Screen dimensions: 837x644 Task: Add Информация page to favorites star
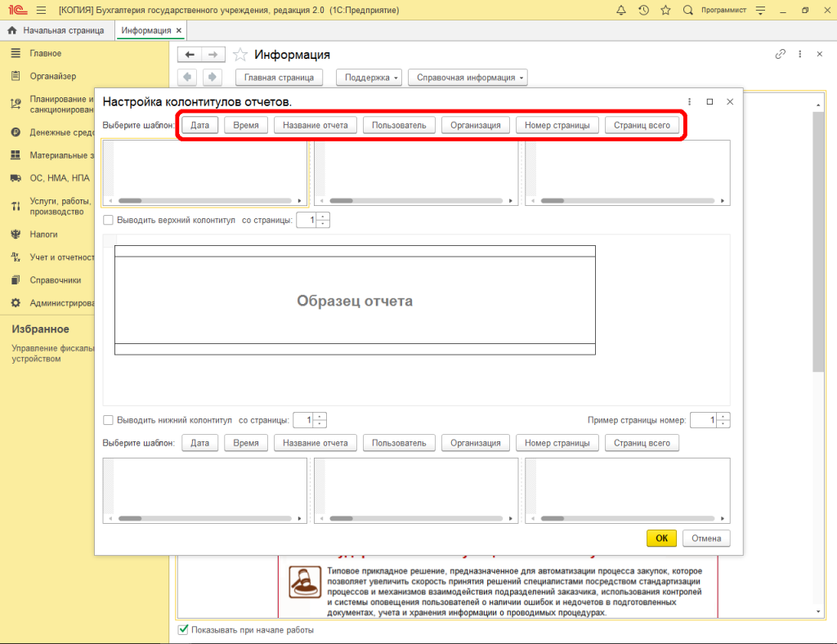240,55
